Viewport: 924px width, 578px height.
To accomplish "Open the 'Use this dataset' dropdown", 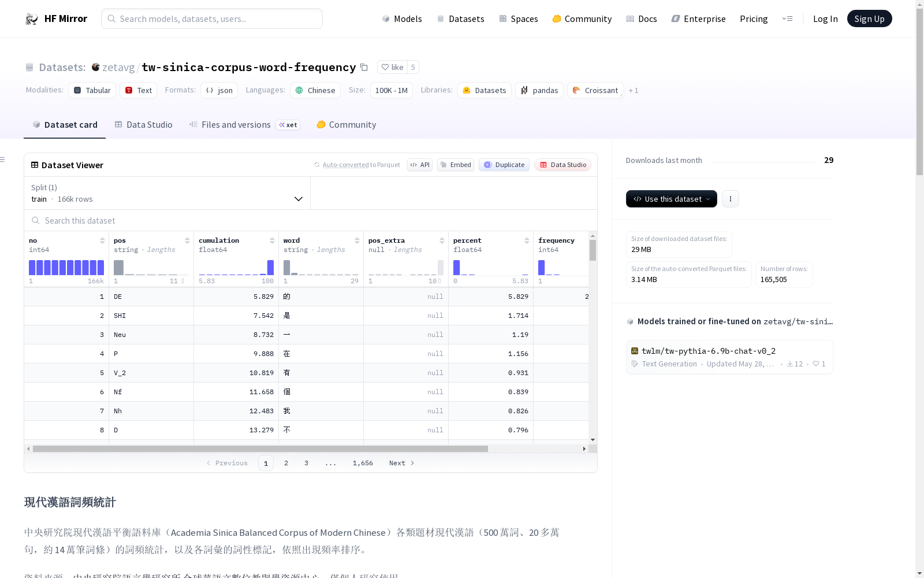I will coord(671,199).
